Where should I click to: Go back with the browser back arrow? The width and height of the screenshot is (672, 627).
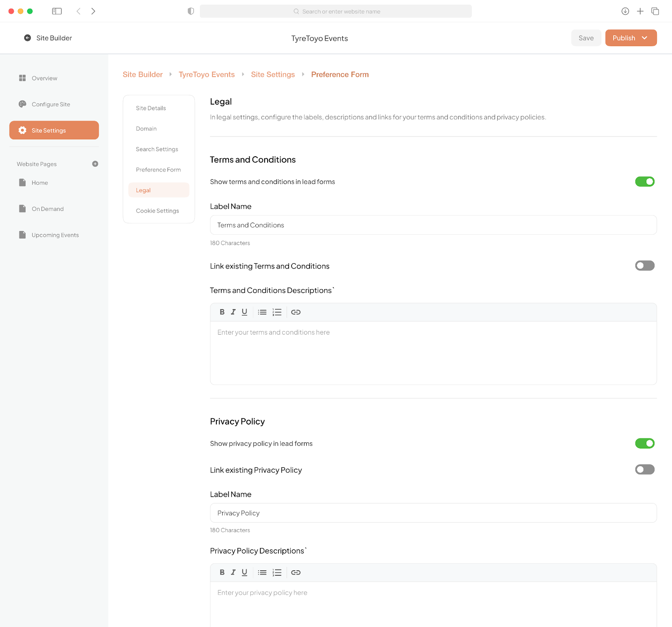[x=79, y=11]
